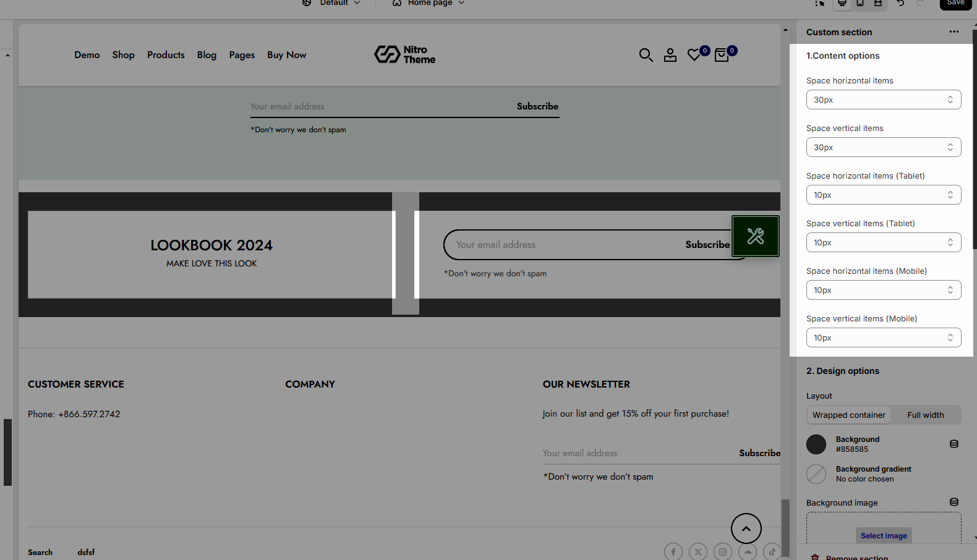Open the account profile icon
The image size is (977, 560).
pos(670,55)
